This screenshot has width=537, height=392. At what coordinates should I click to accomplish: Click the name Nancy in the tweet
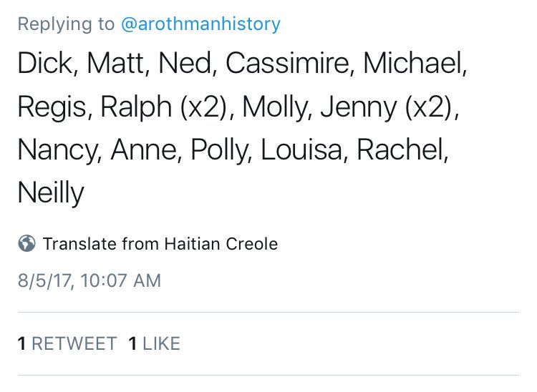[57, 151]
